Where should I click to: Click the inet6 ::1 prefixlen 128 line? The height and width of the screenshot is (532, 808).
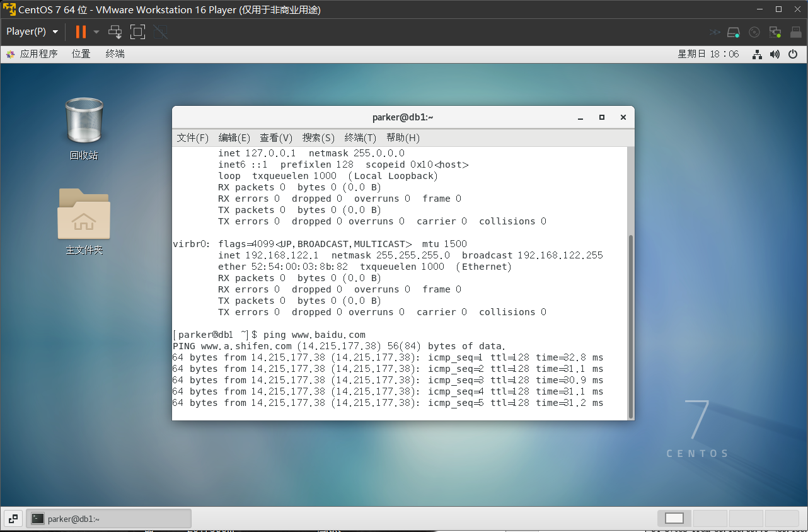343,165
